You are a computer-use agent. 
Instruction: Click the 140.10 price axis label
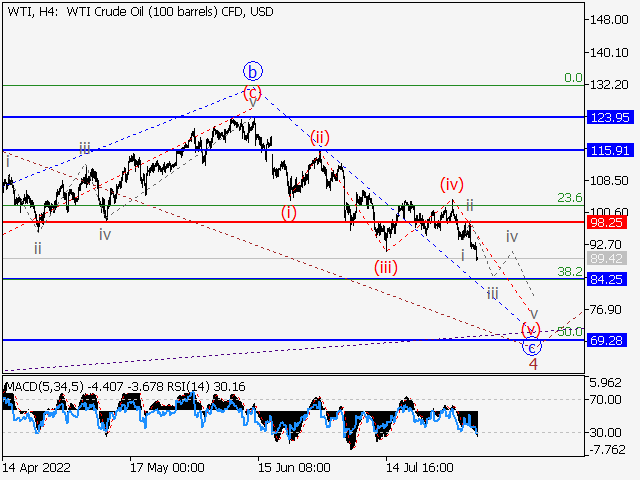[609, 52]
